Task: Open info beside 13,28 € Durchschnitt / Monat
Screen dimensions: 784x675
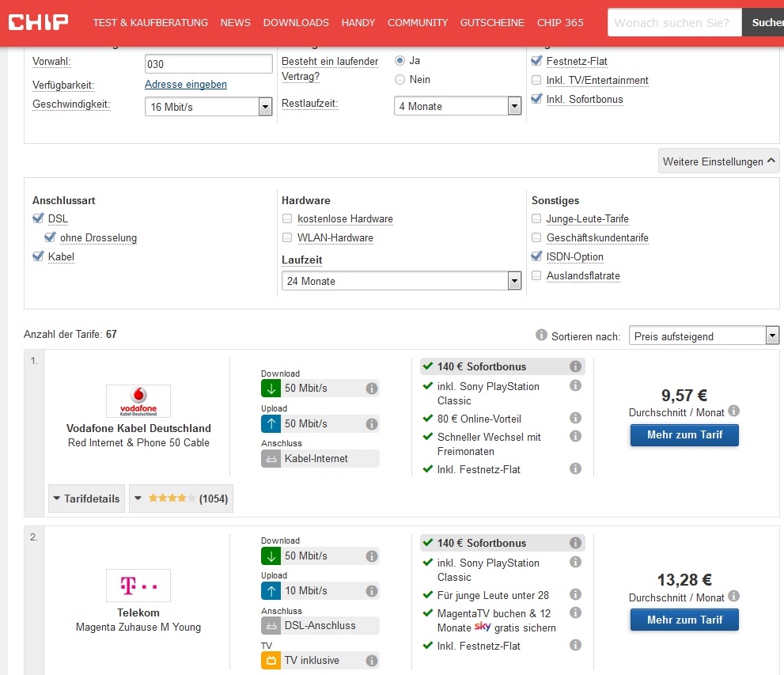Action: 733,596
